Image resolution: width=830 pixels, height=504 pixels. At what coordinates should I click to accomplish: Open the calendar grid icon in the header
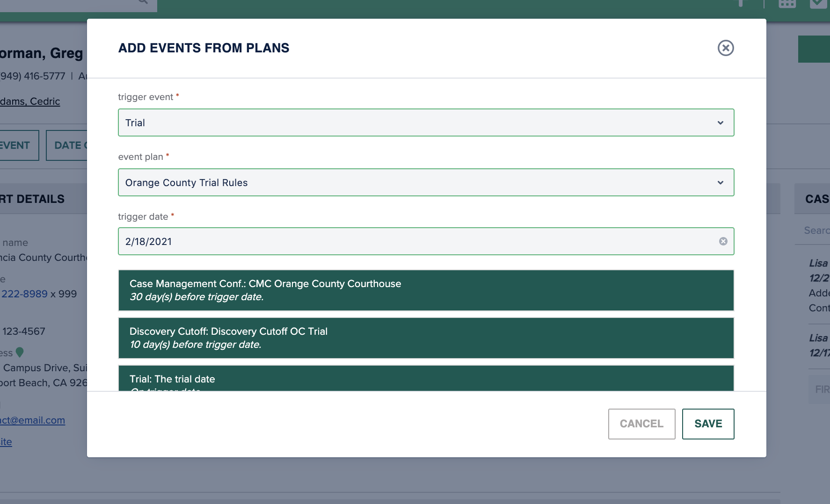(x=787, y=3)
